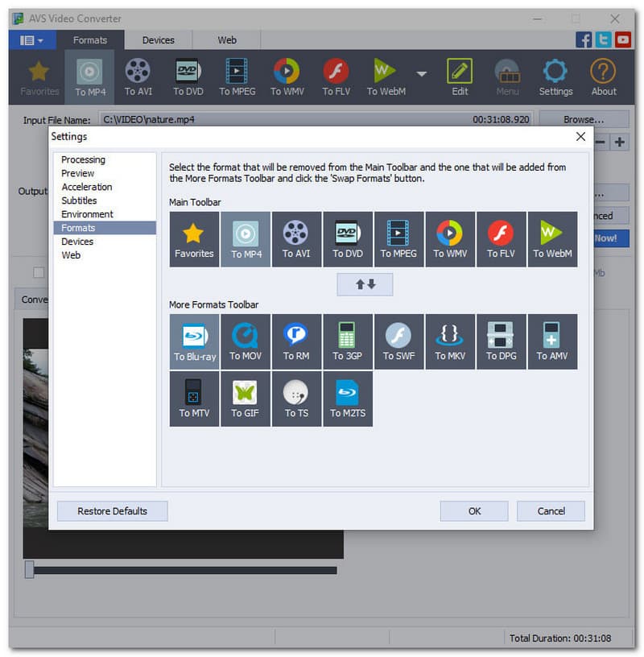
Task: Click Cancel in Settings dialog
Action: coord(551,511)
